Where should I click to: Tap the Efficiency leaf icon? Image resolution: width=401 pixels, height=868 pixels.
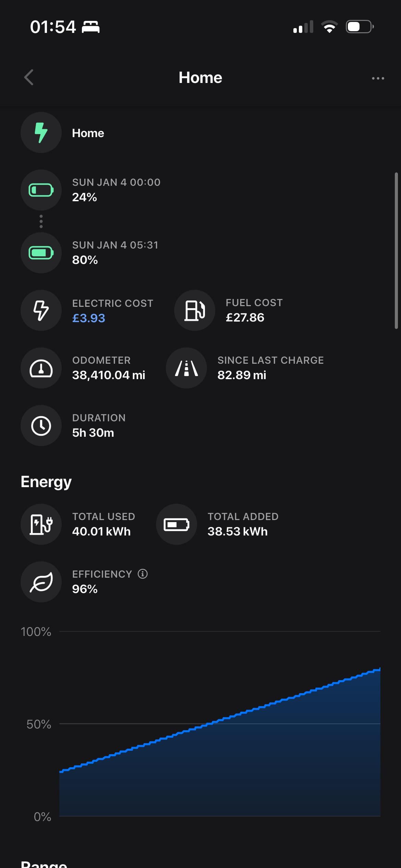point(41,582)
